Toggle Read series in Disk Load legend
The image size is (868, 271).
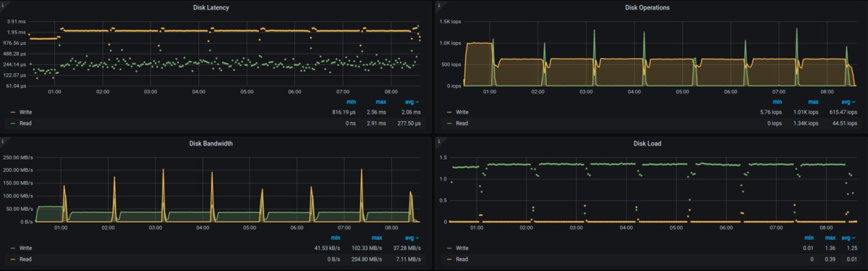(462, 259)
